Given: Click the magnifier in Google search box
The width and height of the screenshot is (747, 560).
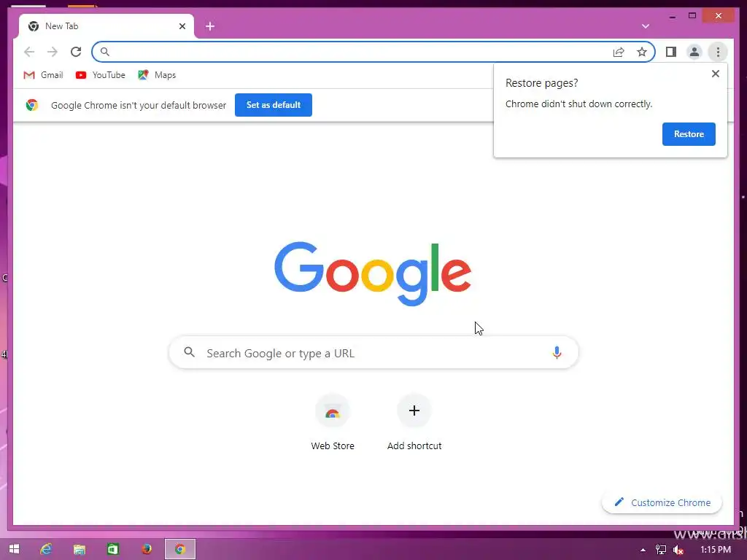Looking at the screenshot, I should (189, 352).
